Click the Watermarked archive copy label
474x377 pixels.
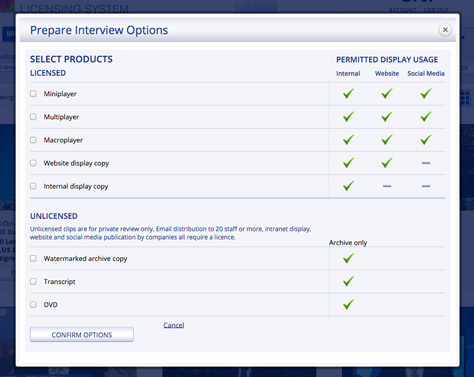[85, 259]
